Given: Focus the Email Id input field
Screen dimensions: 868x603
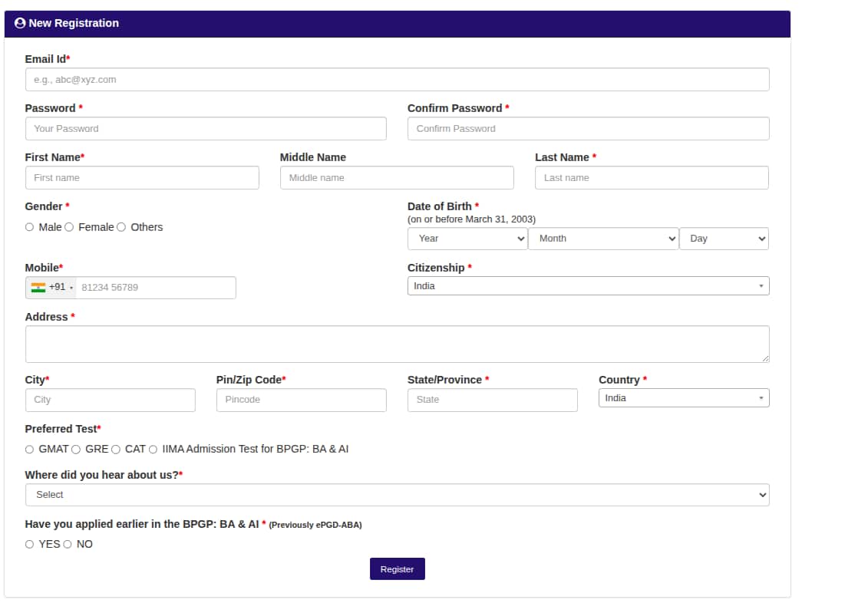Looking at the screenshot, I should [x=397, y=80].
